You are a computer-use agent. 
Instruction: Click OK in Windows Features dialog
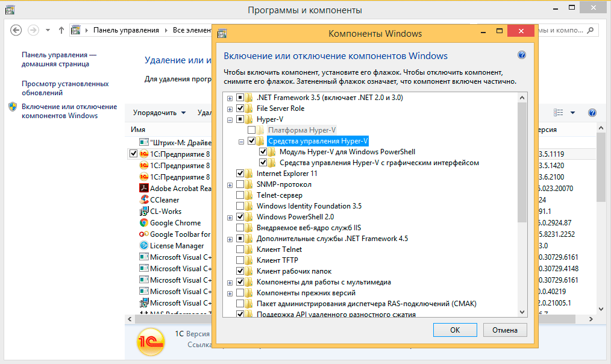(x=455, y=330)
